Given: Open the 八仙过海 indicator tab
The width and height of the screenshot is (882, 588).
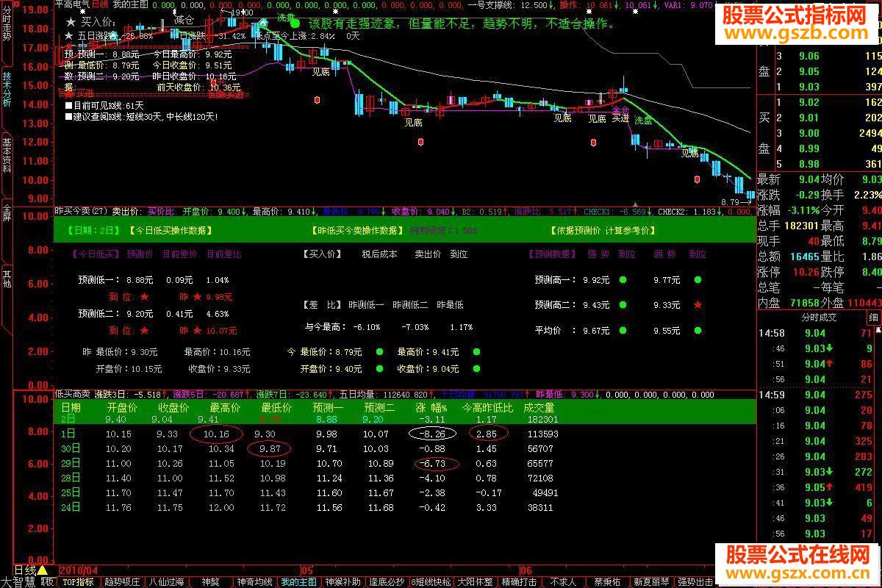Looking at the screenshot, I should click(168, 582).
